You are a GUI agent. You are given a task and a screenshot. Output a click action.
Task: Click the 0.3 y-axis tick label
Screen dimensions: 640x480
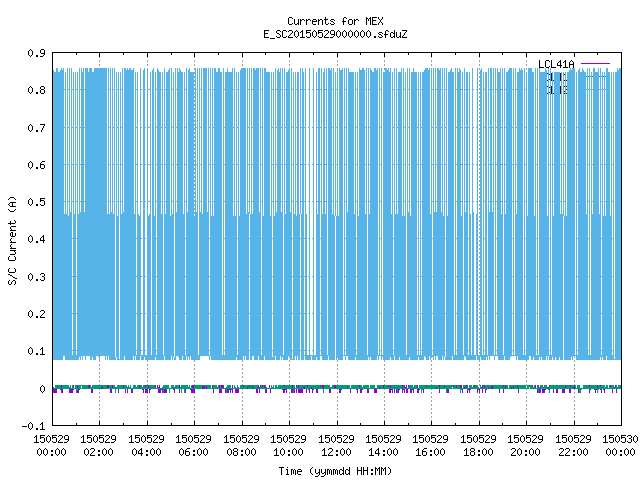pyautogui.click(x=36, y=277)
